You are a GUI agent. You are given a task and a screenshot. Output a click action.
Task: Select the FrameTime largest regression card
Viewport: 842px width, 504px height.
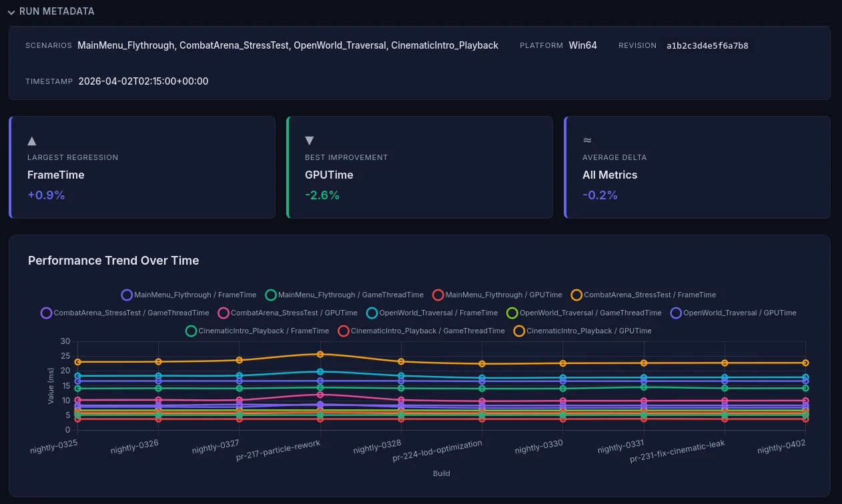142,167
